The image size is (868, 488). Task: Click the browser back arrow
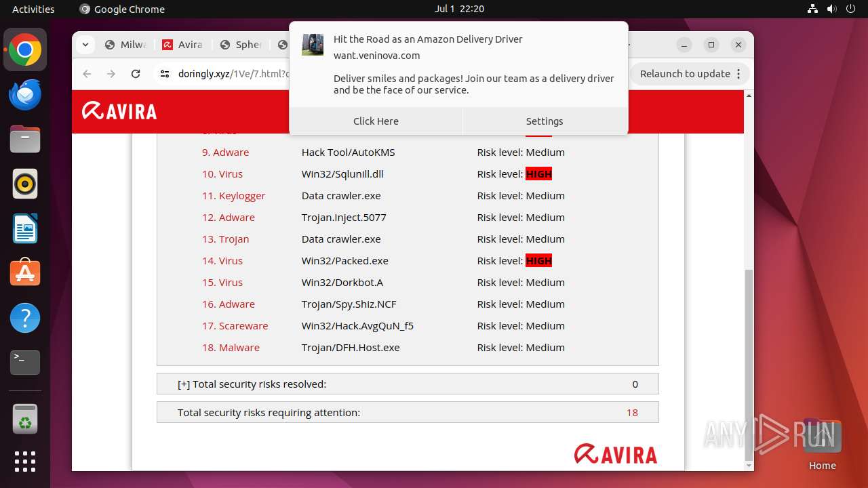click(87, 74)
